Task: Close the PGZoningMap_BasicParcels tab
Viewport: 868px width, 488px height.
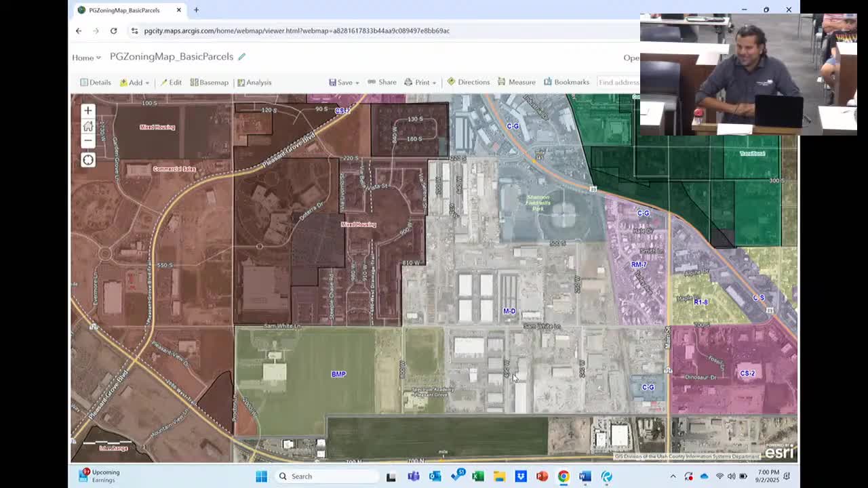Action: tap(179, 10)
